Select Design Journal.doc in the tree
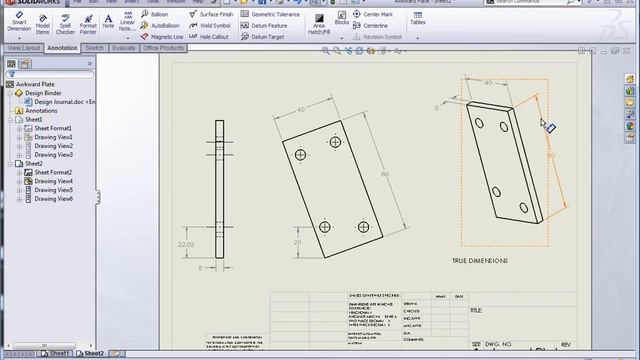The height and width of the screenshot is (360, 640). pos(60,102)
